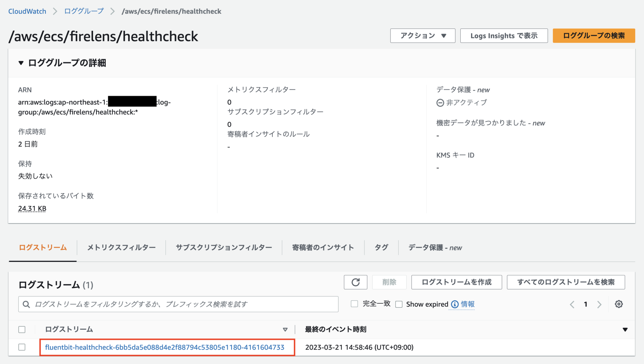Click the sort arrow on the far right column header

click(x=625, y=329)
